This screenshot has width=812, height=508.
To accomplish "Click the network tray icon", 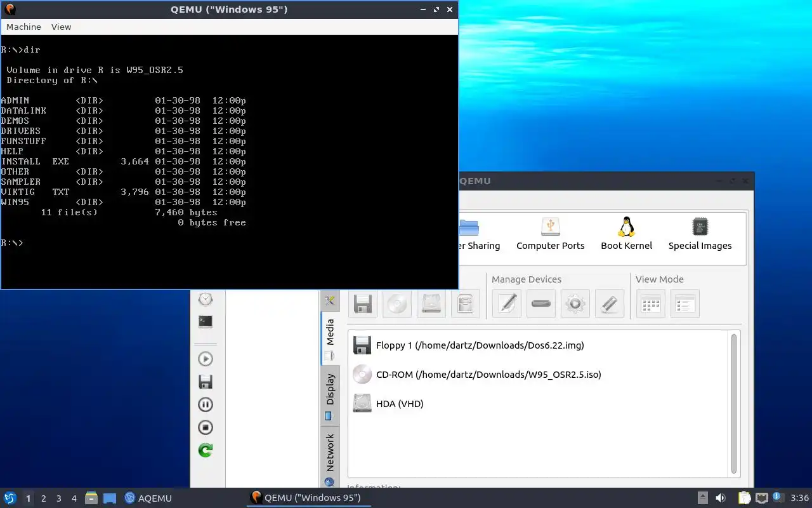I will (762, 498).
